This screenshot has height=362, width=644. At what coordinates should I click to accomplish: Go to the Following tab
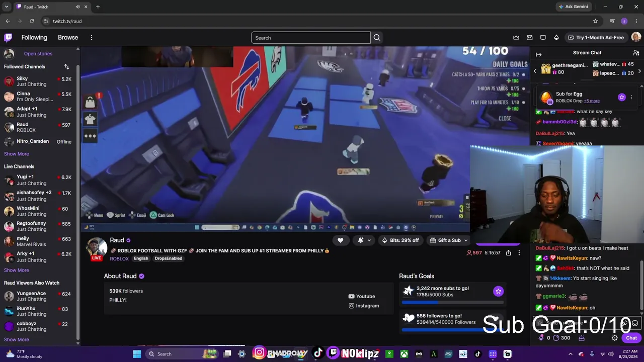34,38
